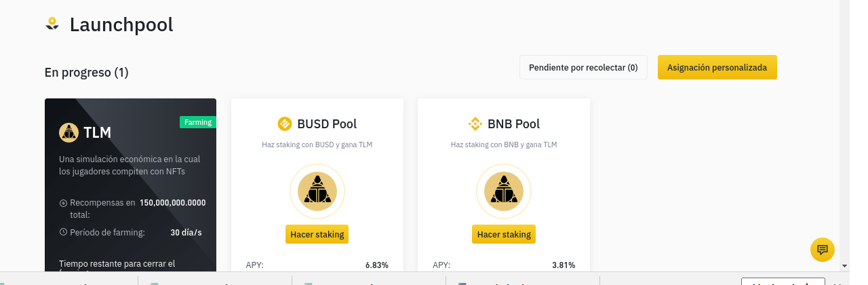Click the BNB diamond icon beside BNB Pool

tap(475, 123)
